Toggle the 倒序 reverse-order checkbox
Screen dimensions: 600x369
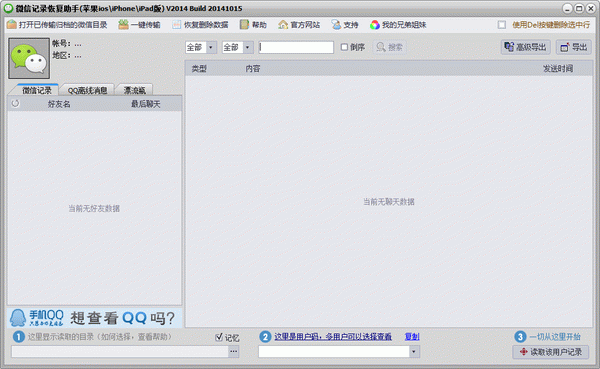344,47
